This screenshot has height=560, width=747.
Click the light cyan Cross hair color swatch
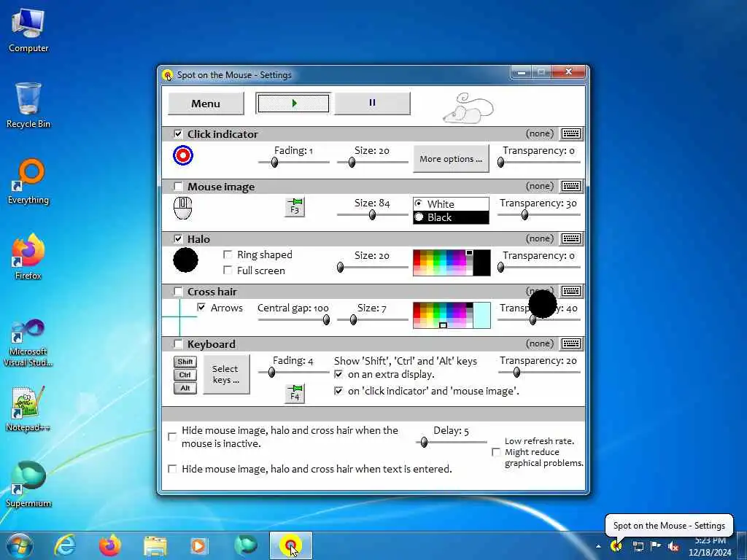click(481, 315)
